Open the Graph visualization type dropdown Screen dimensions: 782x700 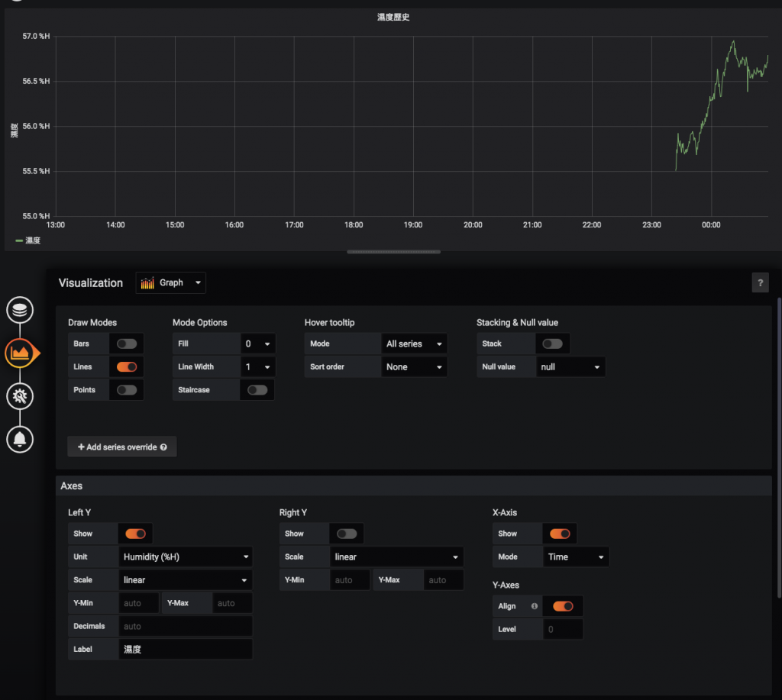(x=170, y=282)
